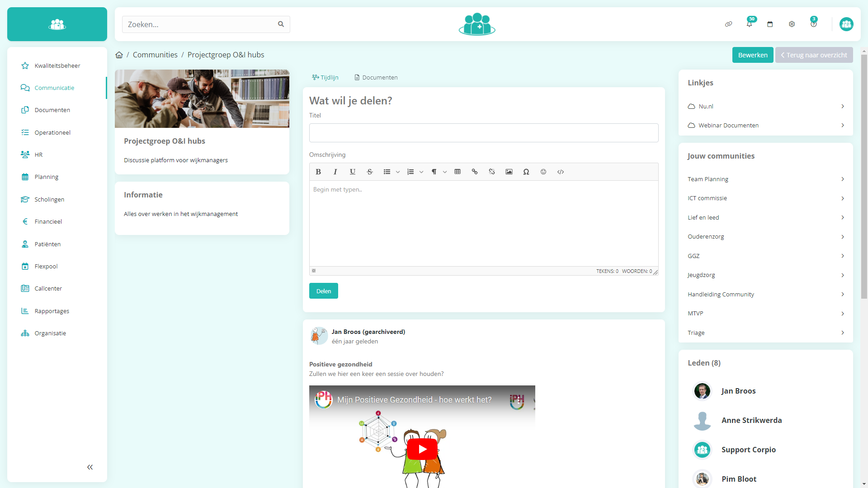Apply italic formatting in editor

click(x=335, y=172)
